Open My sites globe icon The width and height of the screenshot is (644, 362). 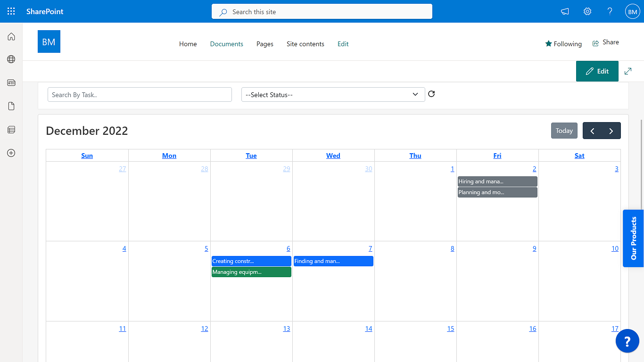(11, 59)
